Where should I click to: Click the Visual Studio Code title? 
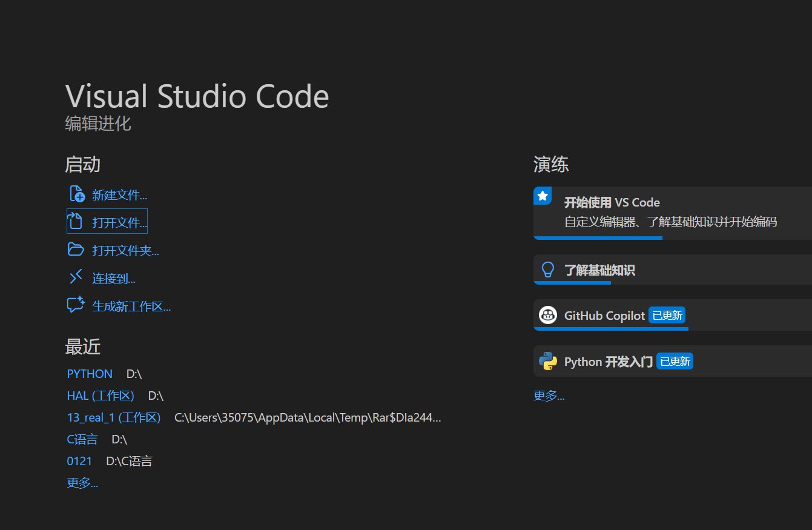point(197,96)
